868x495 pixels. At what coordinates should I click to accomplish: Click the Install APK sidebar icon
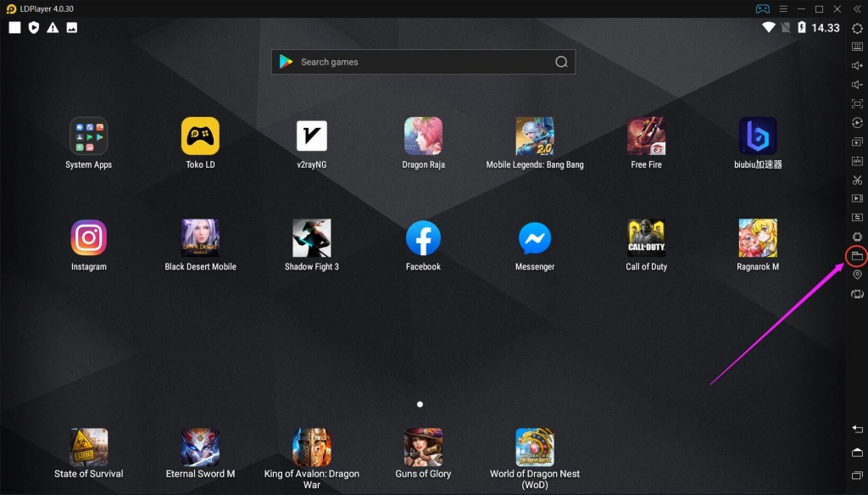click(857, 160)
